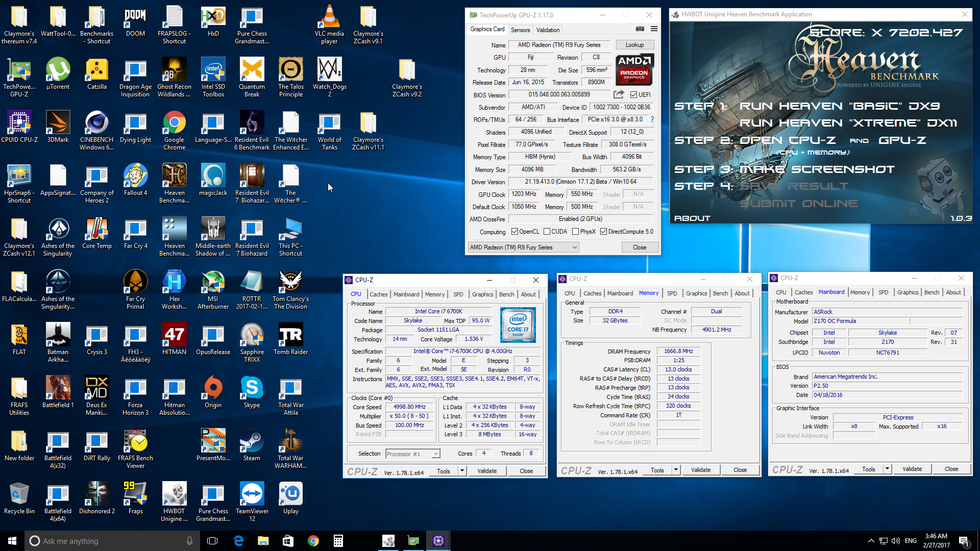Open the Processor #1 selection dropdown
The image size is (980, 551).
[x=412, y=454]
